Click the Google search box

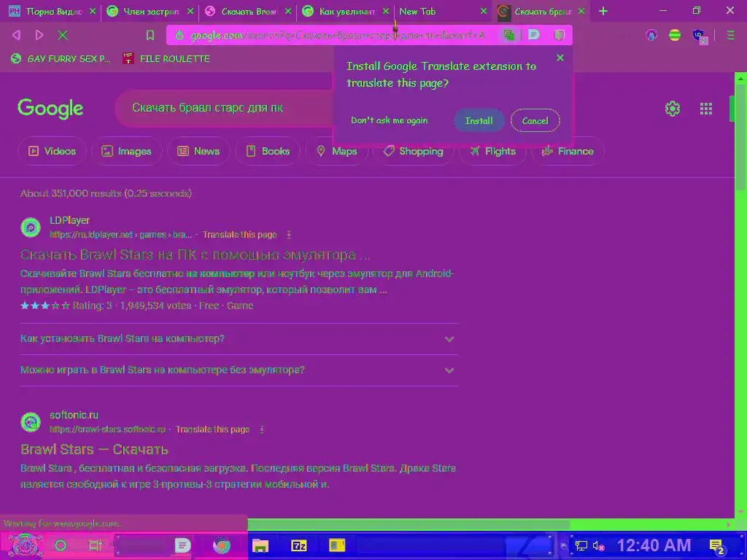224,108
